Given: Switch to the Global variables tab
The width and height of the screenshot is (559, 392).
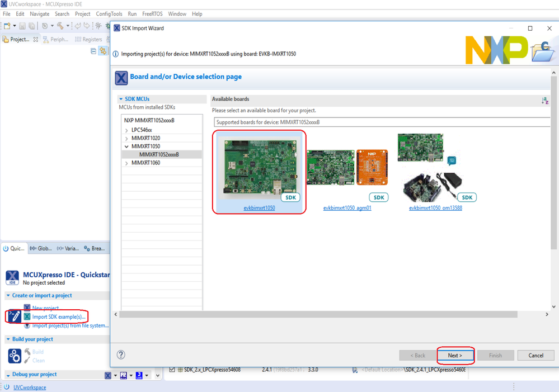Looking at the screenshot, I should coord(41,248).
